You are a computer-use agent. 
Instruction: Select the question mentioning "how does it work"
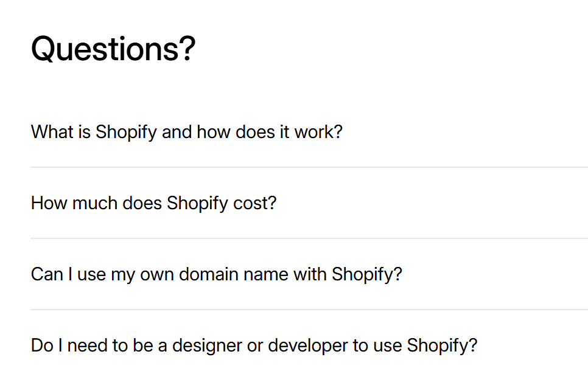click(x=187, y=131)
